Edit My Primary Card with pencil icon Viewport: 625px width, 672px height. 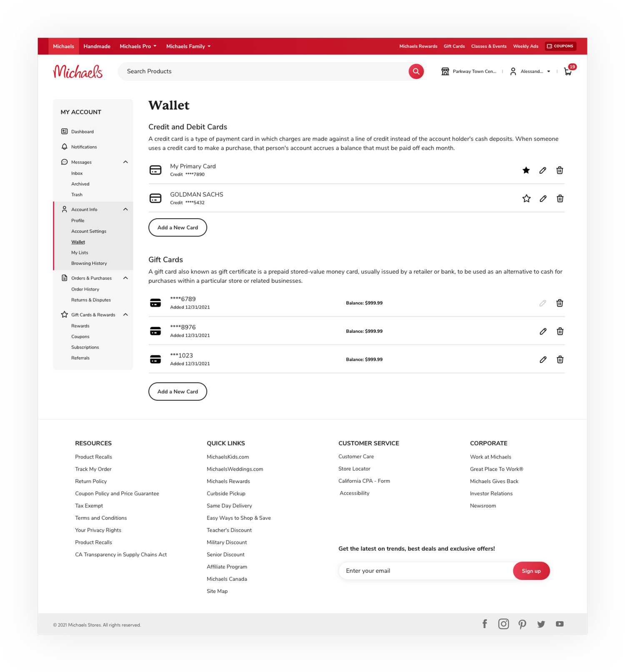(542, 170)
